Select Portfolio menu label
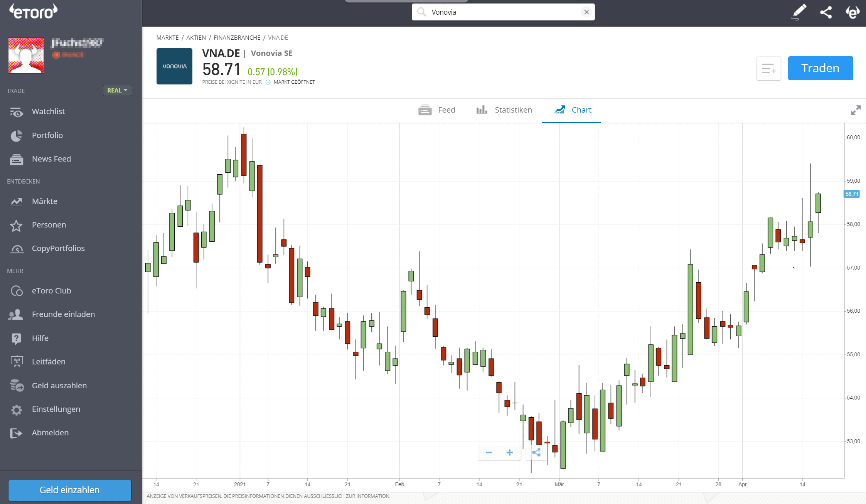 [47, 135]
